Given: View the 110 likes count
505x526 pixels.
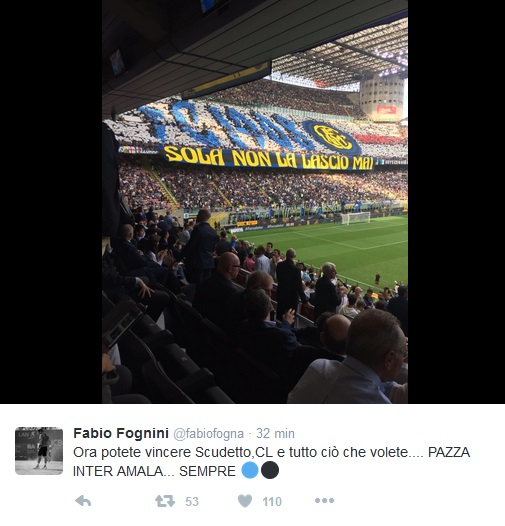Looking at the screenshot, I should (x=272, y=502).
